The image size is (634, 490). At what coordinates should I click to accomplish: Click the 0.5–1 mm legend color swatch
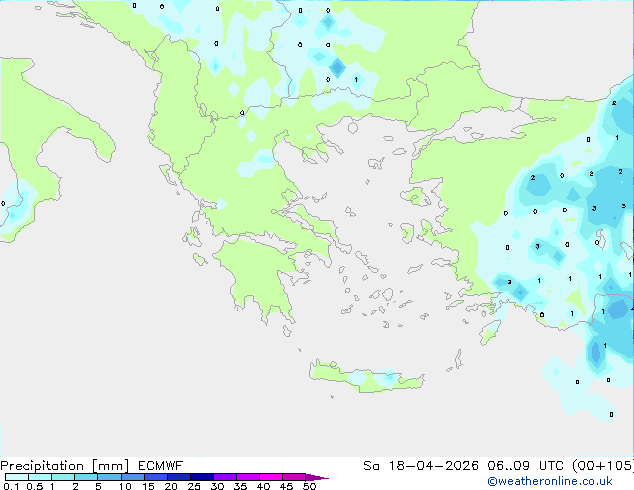[x=40, y=477]
